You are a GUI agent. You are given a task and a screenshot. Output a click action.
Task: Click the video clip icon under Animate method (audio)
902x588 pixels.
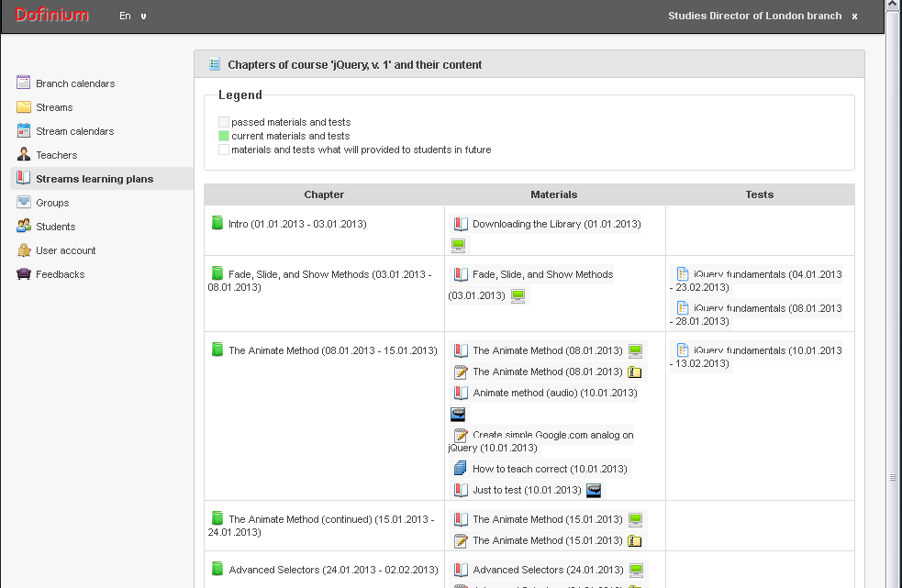tap(458, 415)
